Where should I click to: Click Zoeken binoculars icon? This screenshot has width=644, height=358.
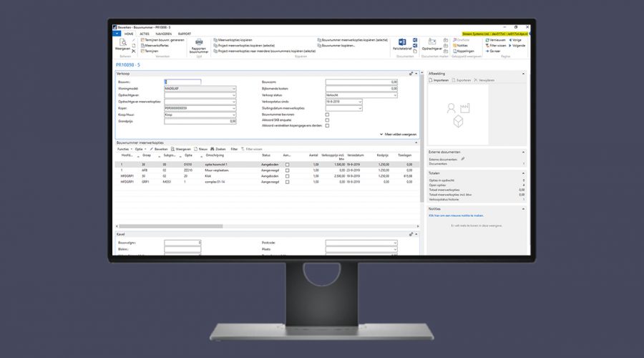pos(213,149)
